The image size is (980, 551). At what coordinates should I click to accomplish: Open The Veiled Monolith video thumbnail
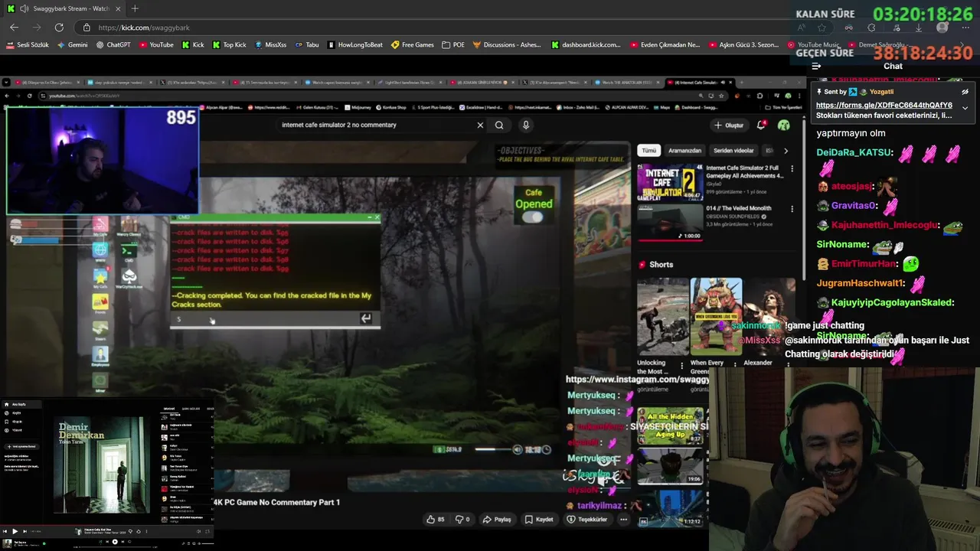click(670, 222)
